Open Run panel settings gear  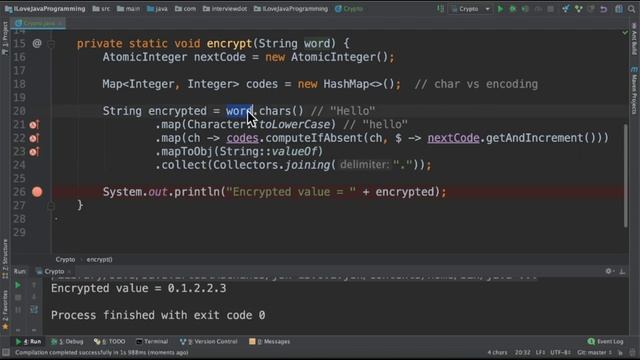click(609, 271)
